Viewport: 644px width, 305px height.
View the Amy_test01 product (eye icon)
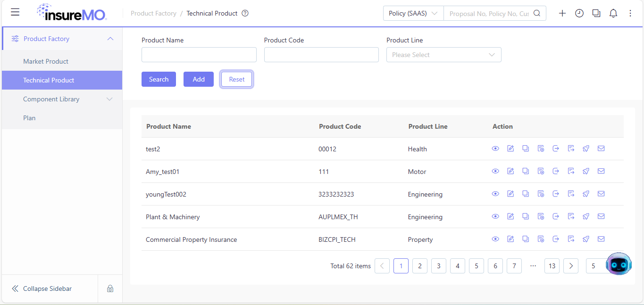(495, 171)
